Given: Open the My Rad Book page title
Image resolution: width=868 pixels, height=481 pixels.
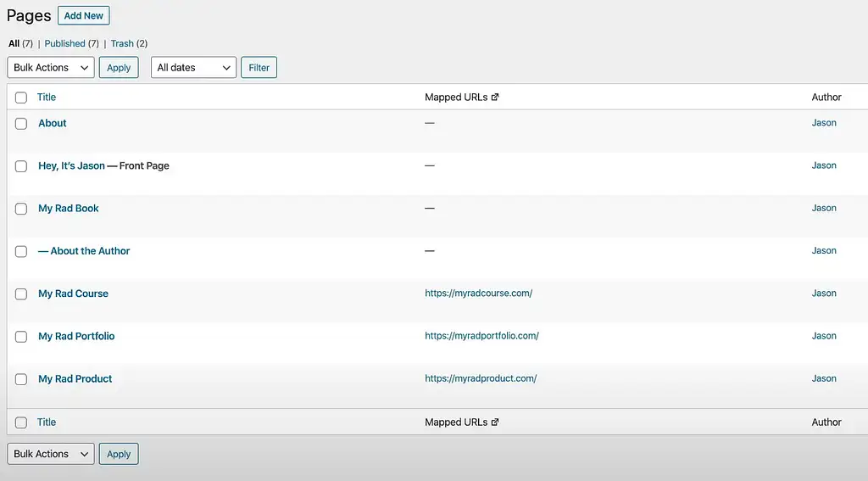Looking at the screenshot, I should point(69,209).
